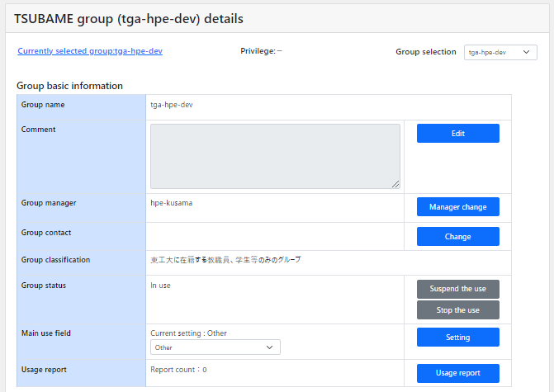554x392 pixels.
Task: Click the Suspend the use button
Action: [x=458, y=289]
